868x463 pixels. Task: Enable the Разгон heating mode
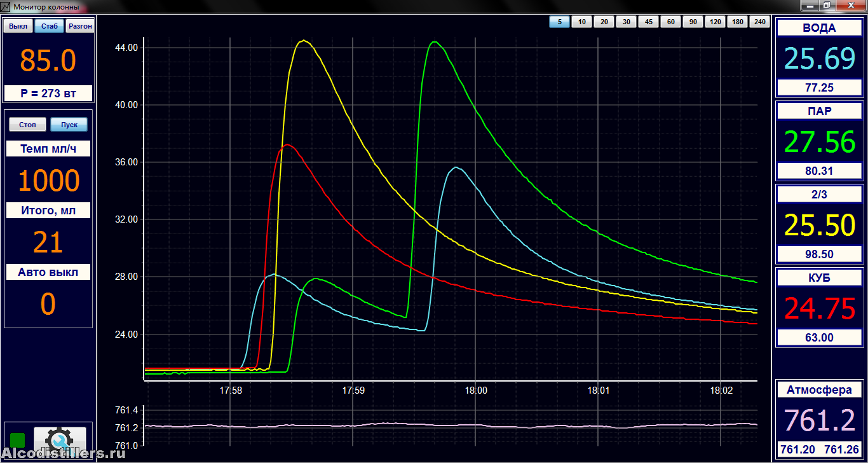pos(79,26)
